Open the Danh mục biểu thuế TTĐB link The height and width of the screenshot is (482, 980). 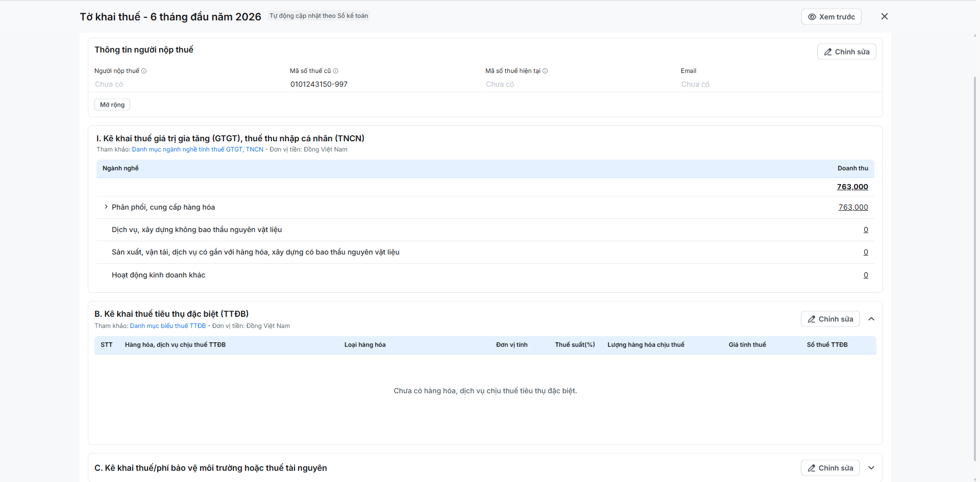168,326
